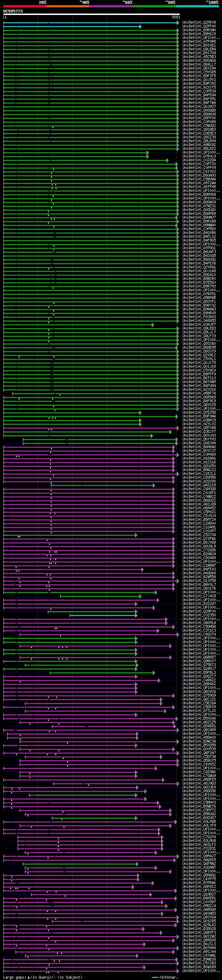Viewport: 222px width, 980px height.
Task: Select hit UniRef100_Q6YTH3
Action: [x=199, y=439]
